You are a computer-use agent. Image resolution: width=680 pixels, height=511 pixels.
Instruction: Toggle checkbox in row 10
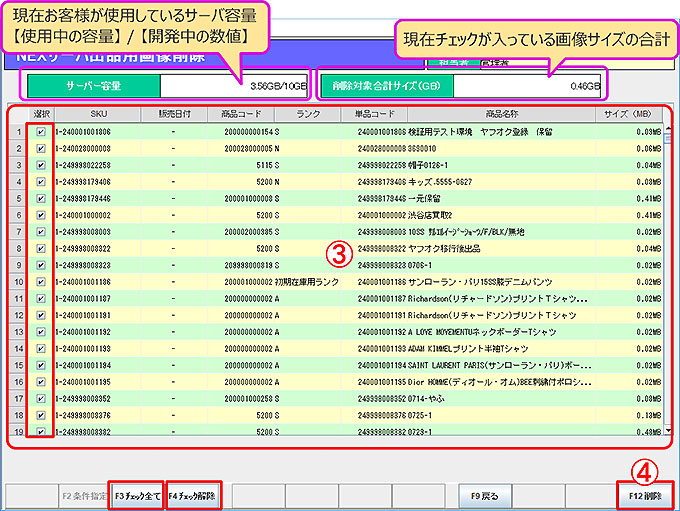coord(41,282)
